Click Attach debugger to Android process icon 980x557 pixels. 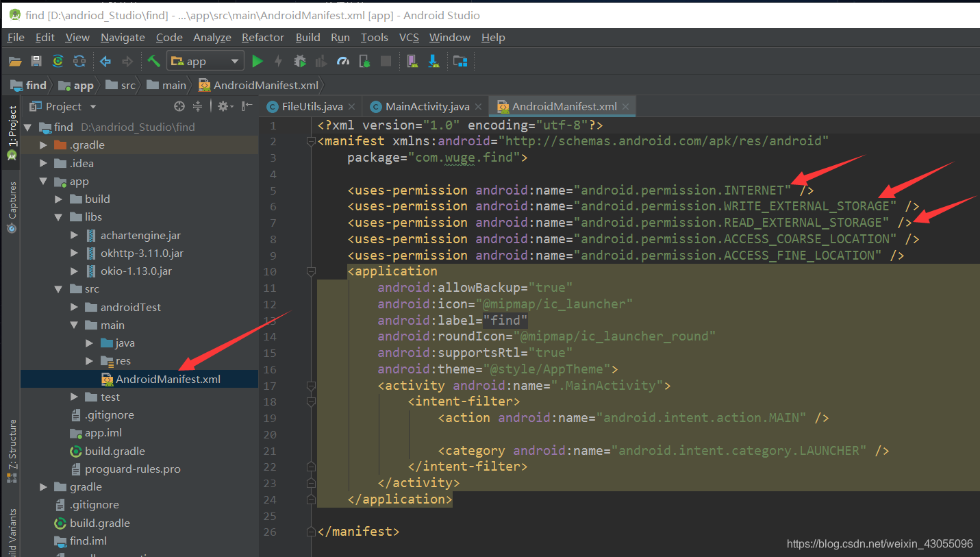tap(365, 62)
